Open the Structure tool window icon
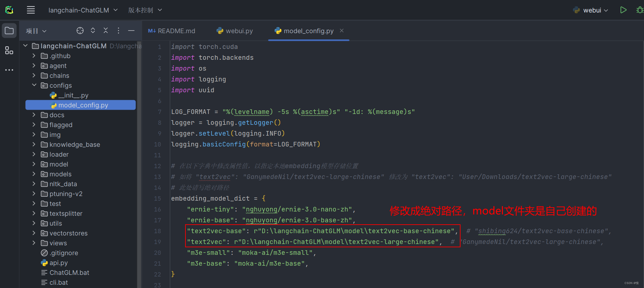 coord(9,50)
